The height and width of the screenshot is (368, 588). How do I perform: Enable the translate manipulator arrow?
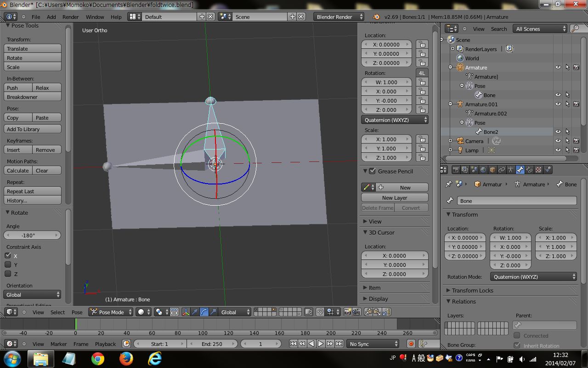click(195, 312)
